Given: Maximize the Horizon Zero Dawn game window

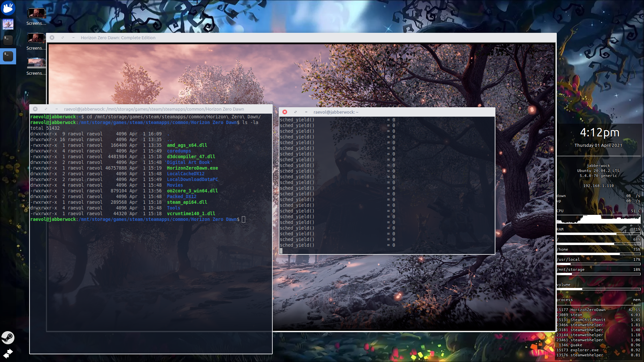Looking at the screenshot, I should [63, 38].
